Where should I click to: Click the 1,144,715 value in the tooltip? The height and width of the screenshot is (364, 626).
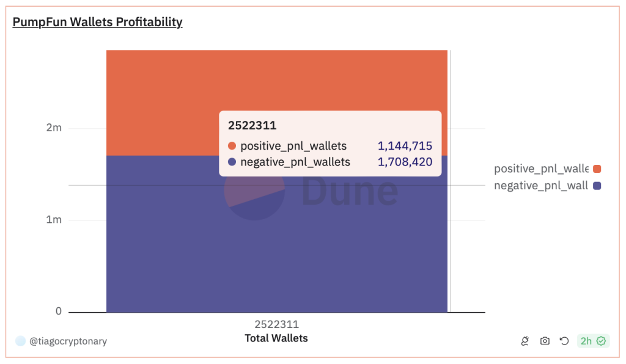[404, 146]
